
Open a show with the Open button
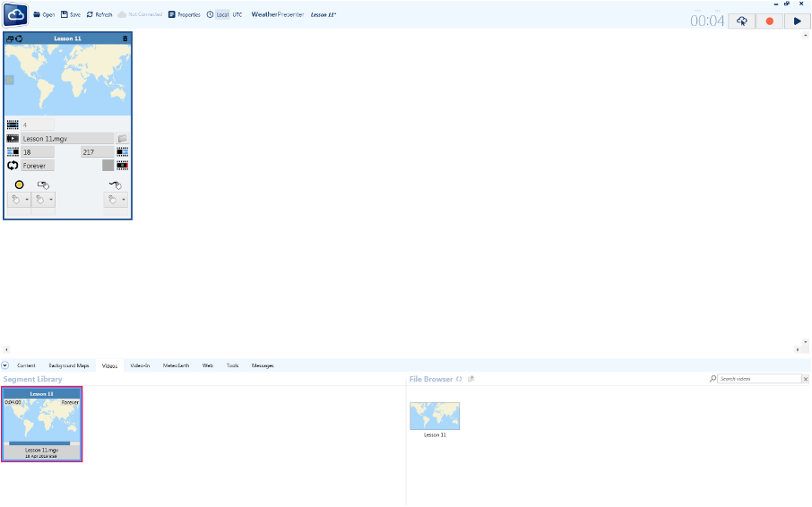click(x=44, y=14)
